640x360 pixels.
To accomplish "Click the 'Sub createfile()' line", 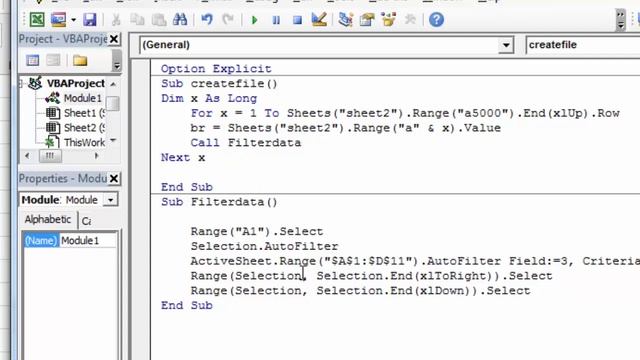I will pyautogui.click(x=219, y=84).
